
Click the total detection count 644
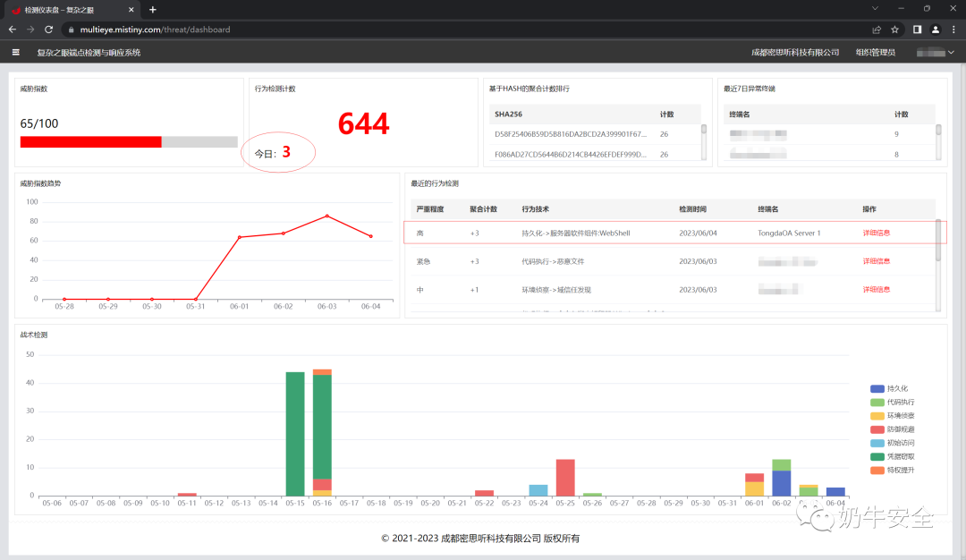coord(363,123)
